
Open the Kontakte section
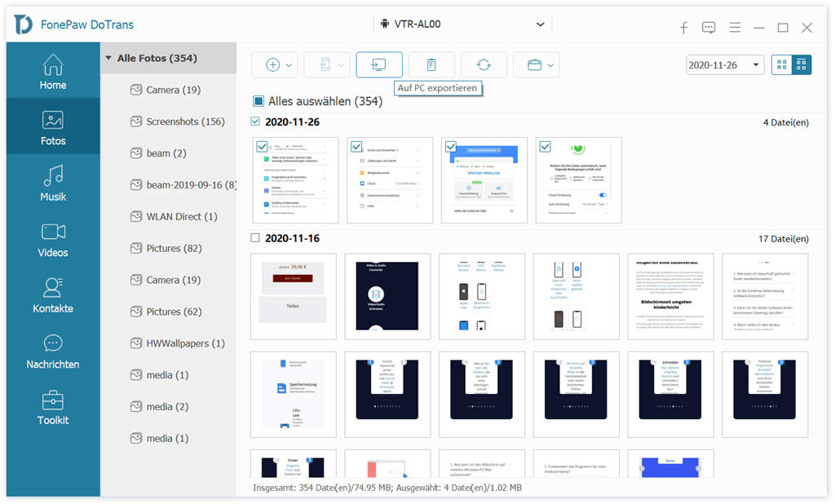[53, 294]
